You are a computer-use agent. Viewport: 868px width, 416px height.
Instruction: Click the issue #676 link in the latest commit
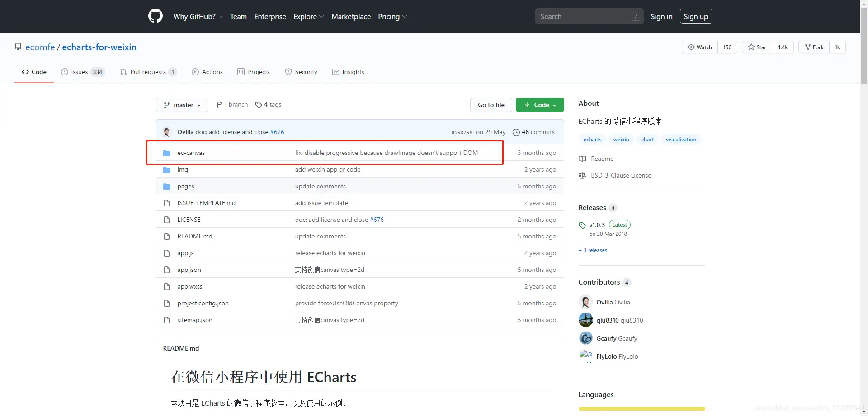point(277,132)
